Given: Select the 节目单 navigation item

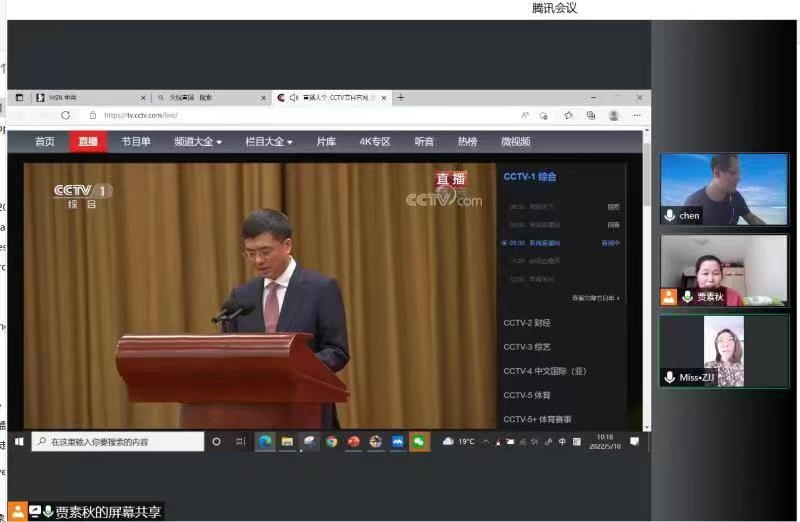Looking at the screenshot, I should 136,142.
